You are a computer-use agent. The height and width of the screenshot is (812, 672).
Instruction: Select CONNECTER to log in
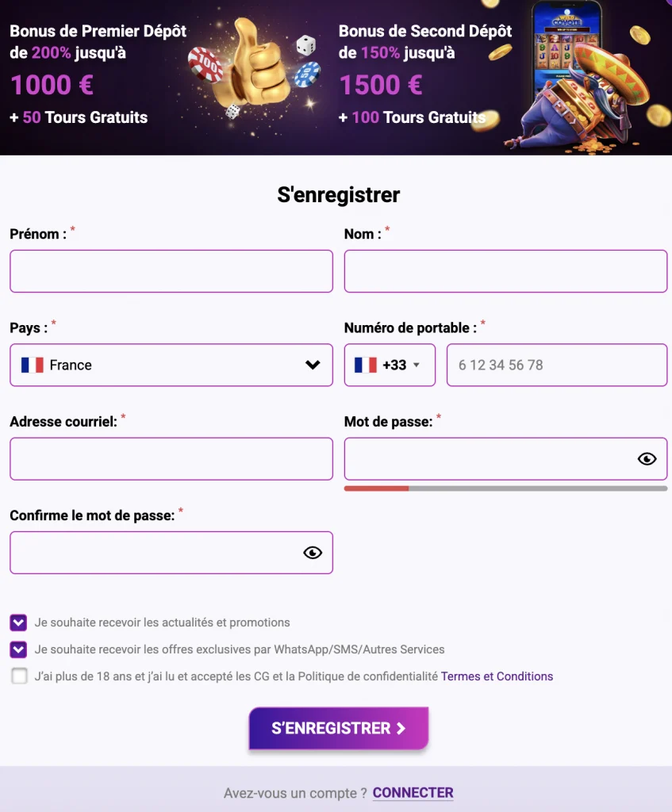point(413,793)
